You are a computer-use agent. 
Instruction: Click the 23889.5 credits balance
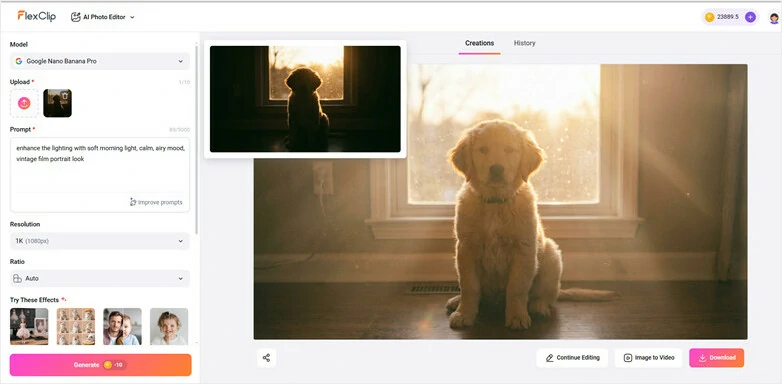coord(728,17)
